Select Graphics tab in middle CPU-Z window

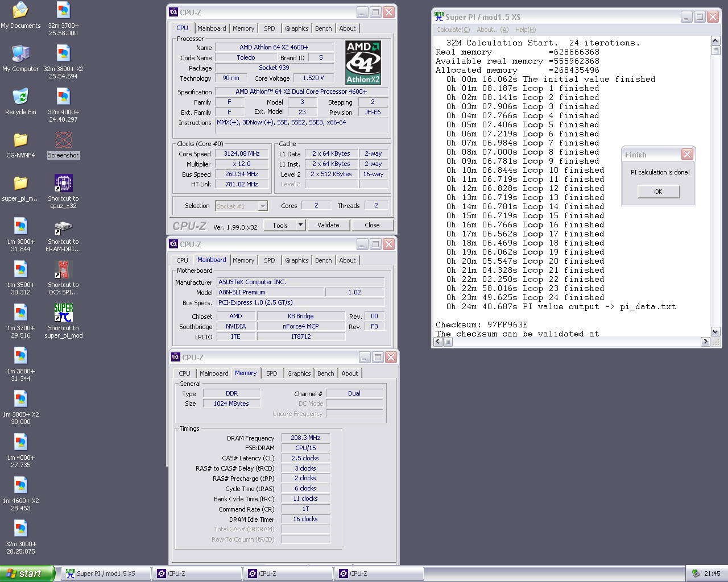[297, 260]
